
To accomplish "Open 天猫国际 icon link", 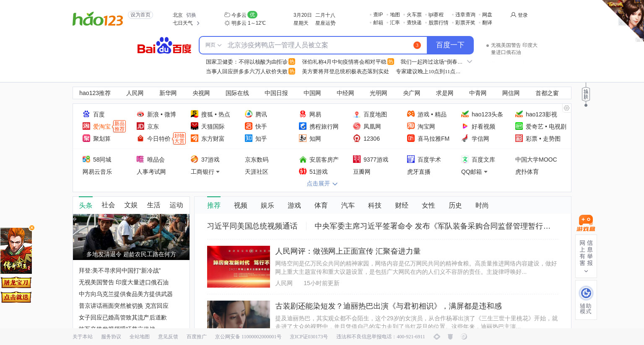I will 195,126.
